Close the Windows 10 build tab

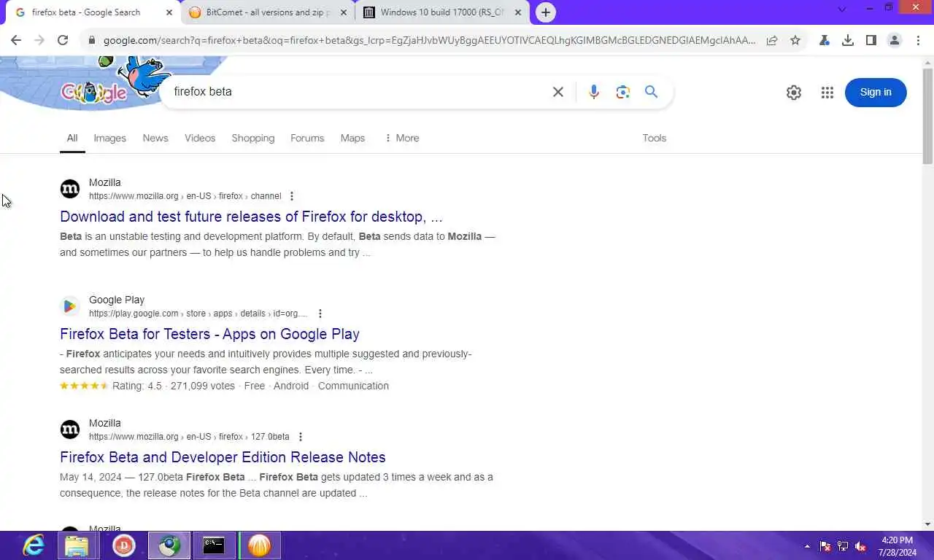[518, 12]
